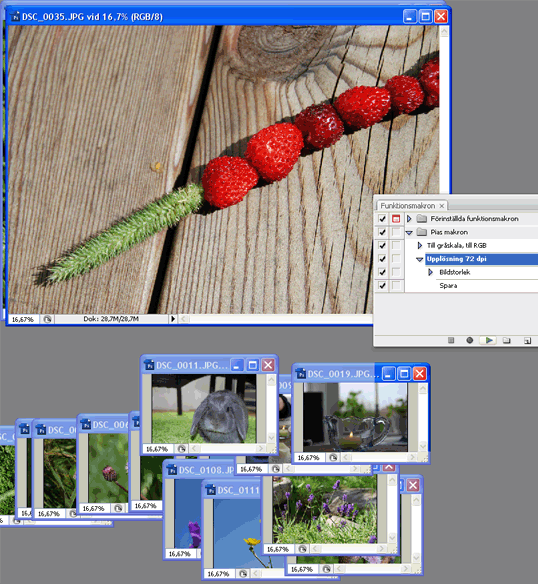
Task: Select the Spara step
Action: point(448,286)
